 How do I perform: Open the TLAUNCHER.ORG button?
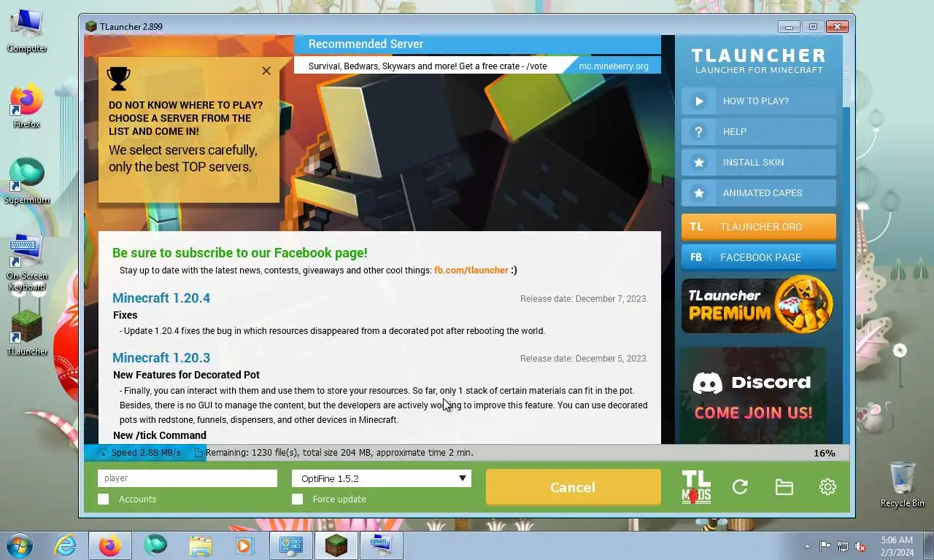(x=759, y=227)
